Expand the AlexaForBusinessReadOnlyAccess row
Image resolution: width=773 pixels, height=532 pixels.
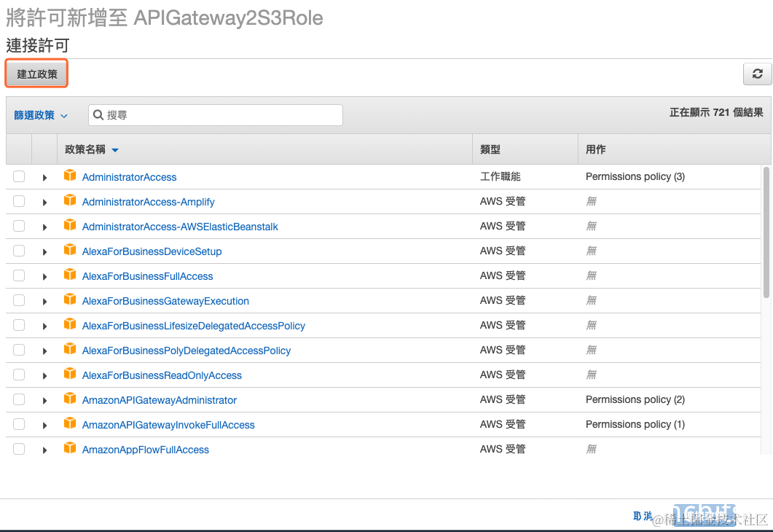44,376
